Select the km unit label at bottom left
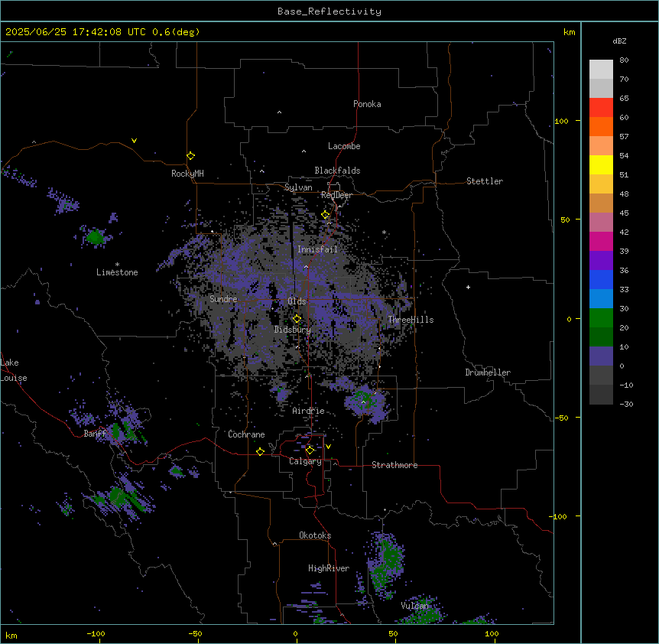The height and width of the screenshot is (644, 659). [11, 636]
